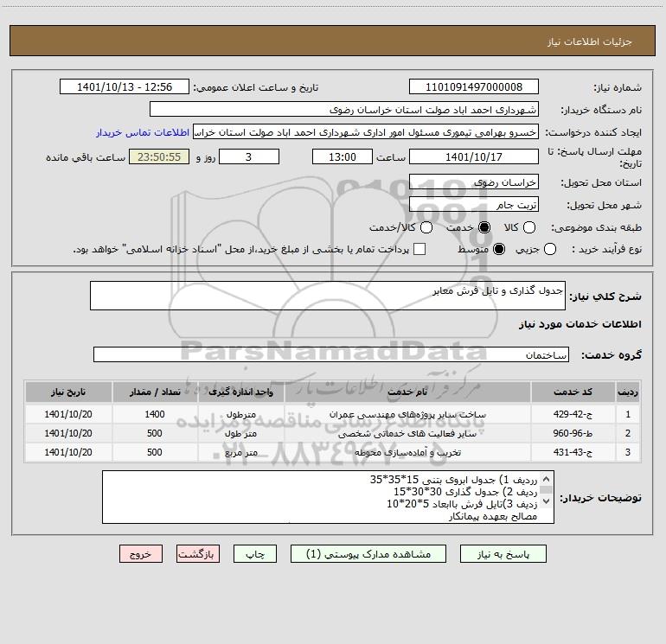This screenshot has width=666, height=644.
Task: Click the quantity 1400 cell
Action: tap(155, 414)
